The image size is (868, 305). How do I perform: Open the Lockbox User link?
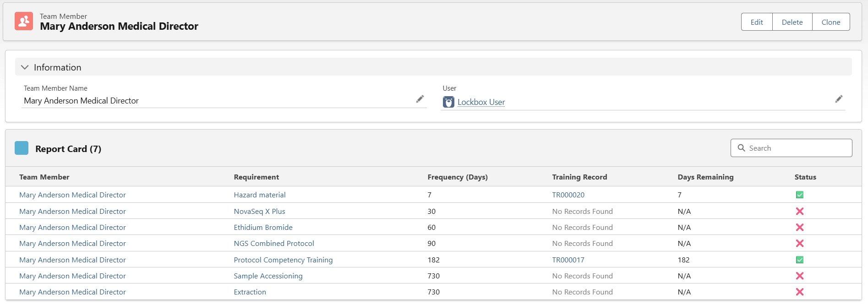481,102
